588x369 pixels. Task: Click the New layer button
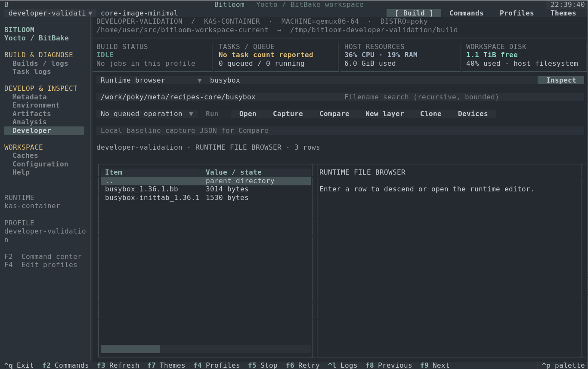(384, 114)
